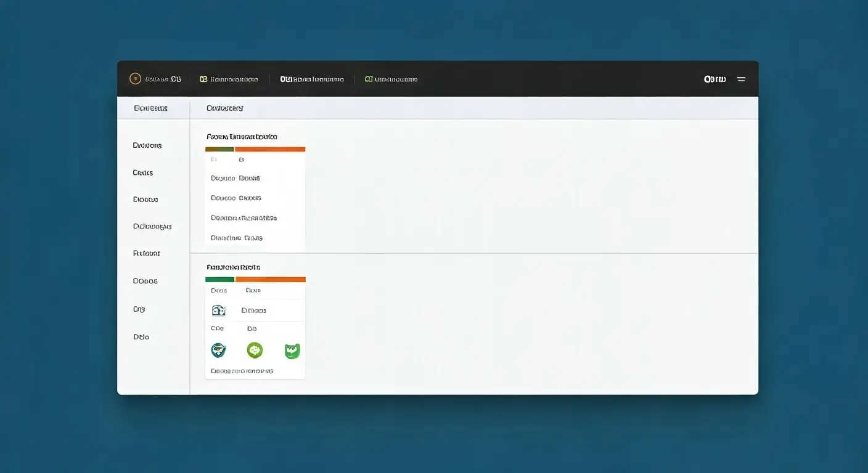Select the last text row in upper card
Image resolution: width=868 pixels, height=473 pixels.
click(236, 238)
